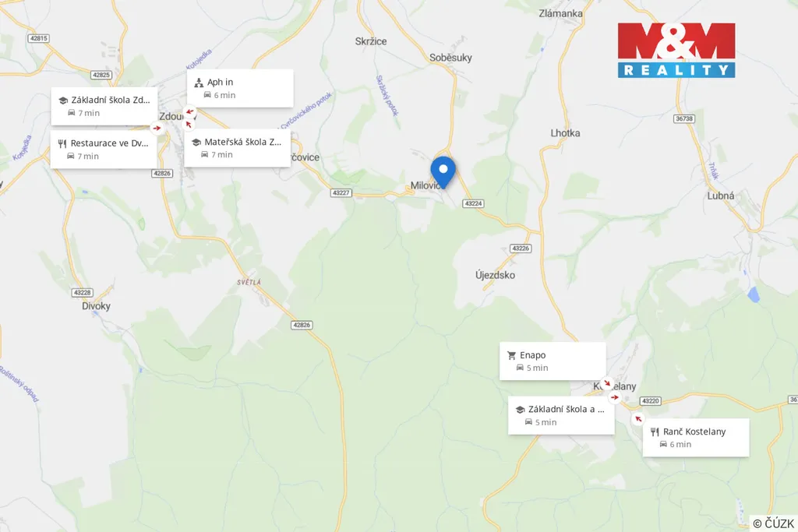
Task: Click the blue location pin at Milovice
Action: point(443,172)
